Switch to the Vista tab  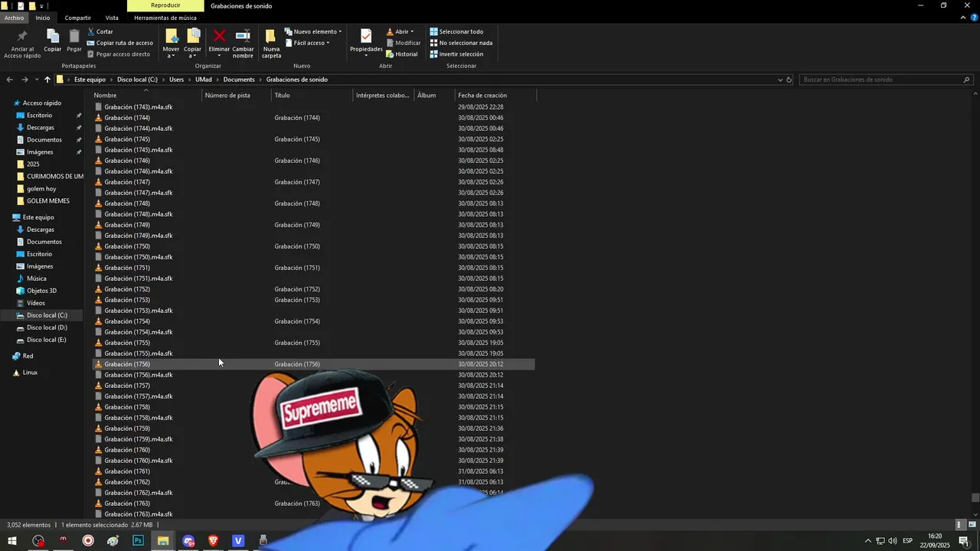pos(112,18)
